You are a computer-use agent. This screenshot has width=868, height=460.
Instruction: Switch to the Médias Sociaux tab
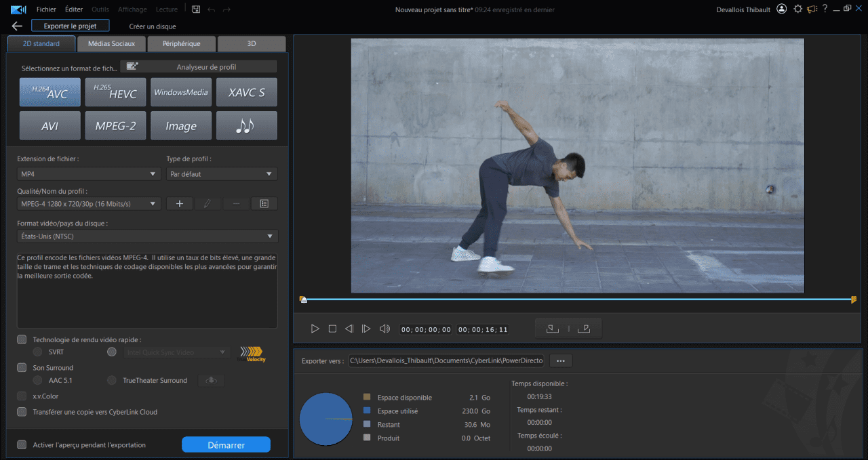coord(111,43)
